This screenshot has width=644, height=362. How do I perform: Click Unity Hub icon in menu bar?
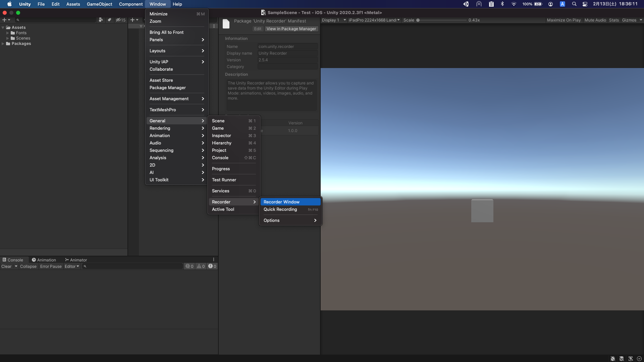(466, 4)
